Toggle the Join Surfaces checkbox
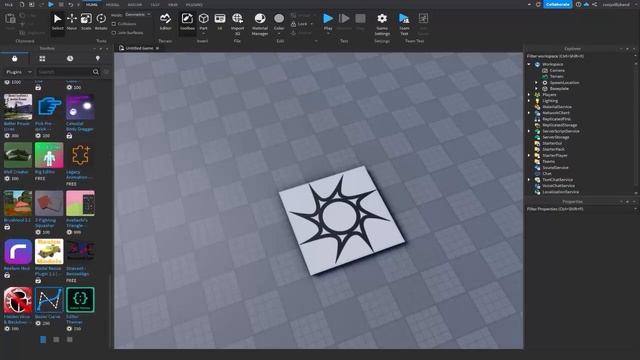This screenshot has width=640, height=360. point(114,33)
